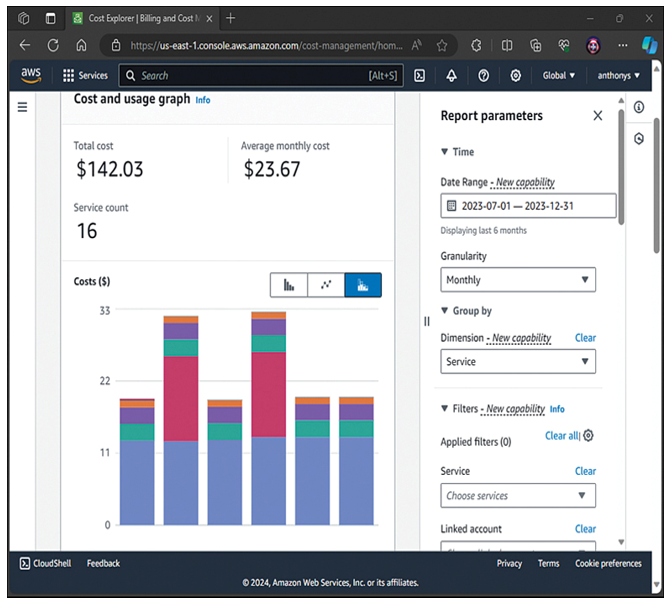Image resolution: width=669 pixels, height=604 pixels.
Task: Go to the browser home page
Action: pyautogui.click(x=81, y=45)
